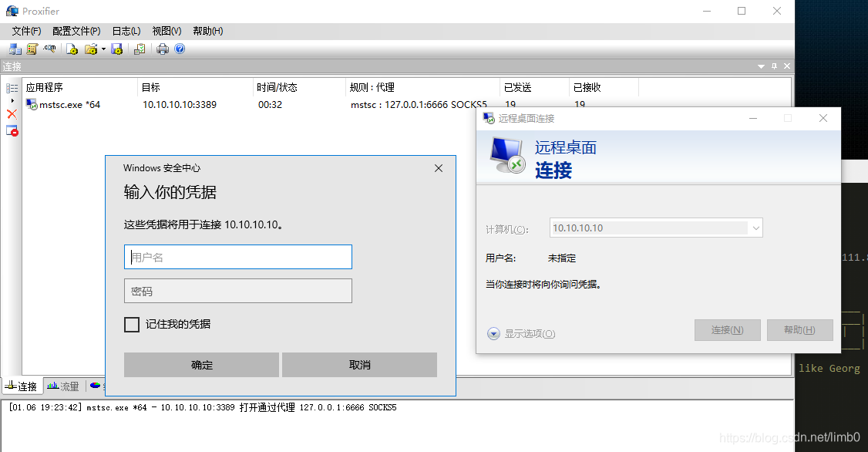The height and width of the screenshot is (452, 868).
Task: Expand the open profile dropdown arrow
Action: click(103, 49)
